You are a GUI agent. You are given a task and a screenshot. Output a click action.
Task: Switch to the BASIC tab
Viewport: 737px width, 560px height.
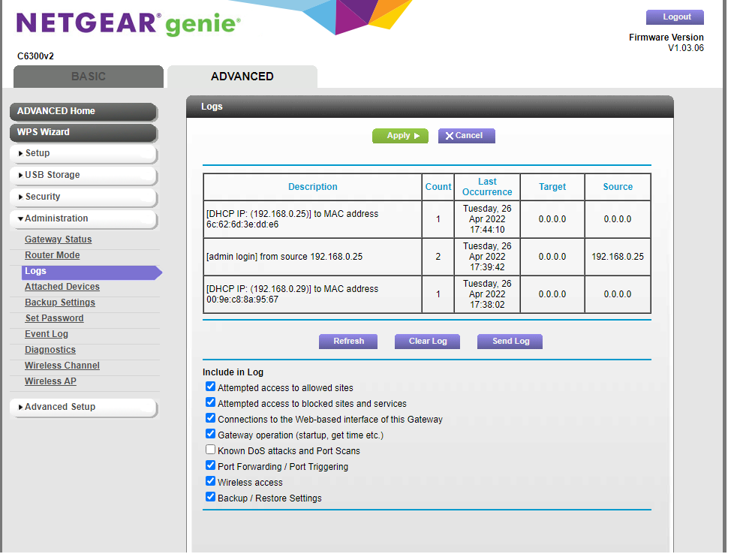point(88,76)
